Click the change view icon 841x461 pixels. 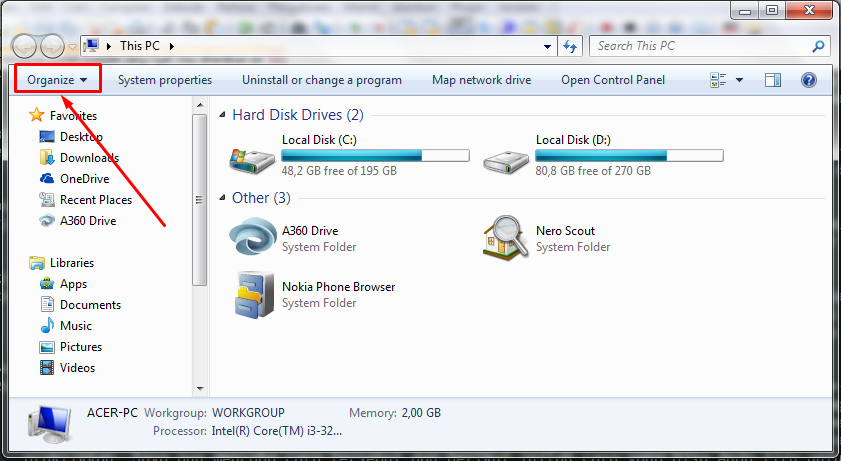tap(718, 80)
